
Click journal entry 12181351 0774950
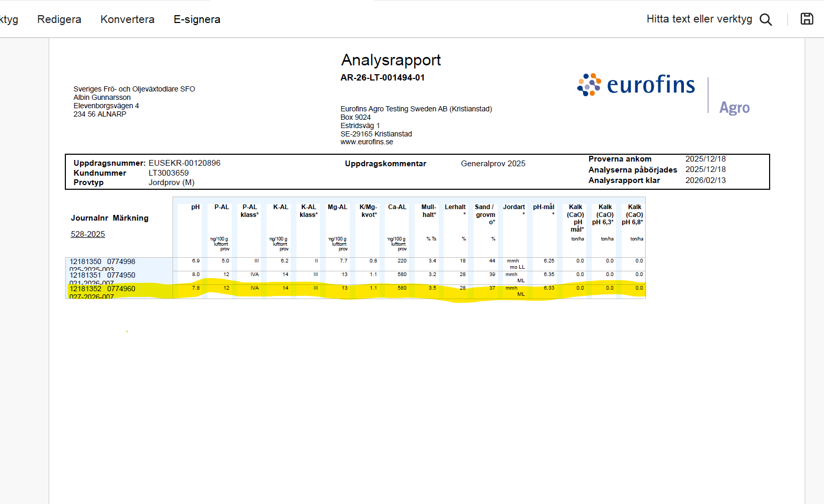pyautogui.click(x=102, y=275)
